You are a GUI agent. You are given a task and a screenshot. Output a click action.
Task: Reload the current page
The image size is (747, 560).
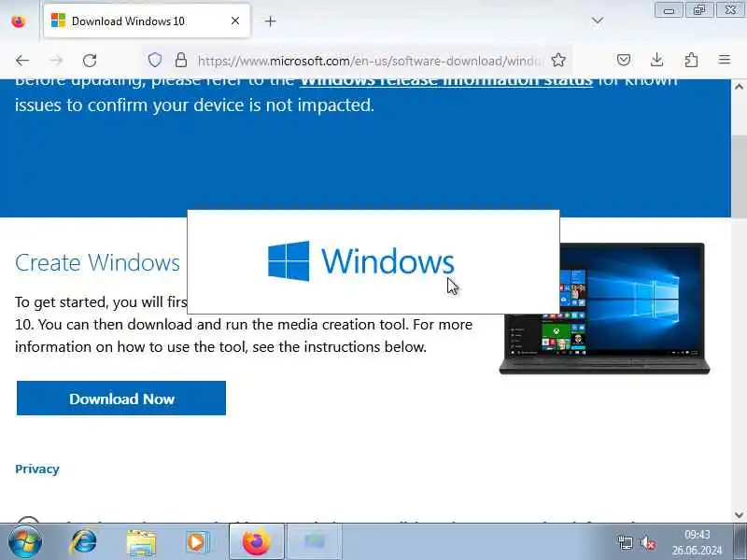click(x=90, y=61)
